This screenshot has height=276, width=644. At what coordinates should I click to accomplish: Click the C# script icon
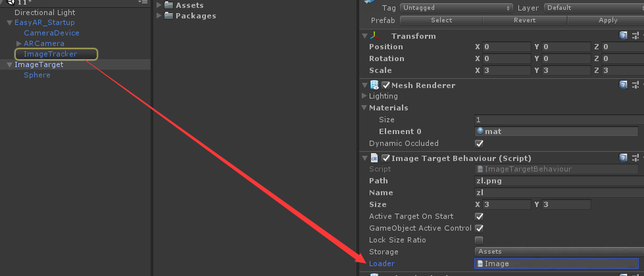[374, 158]
